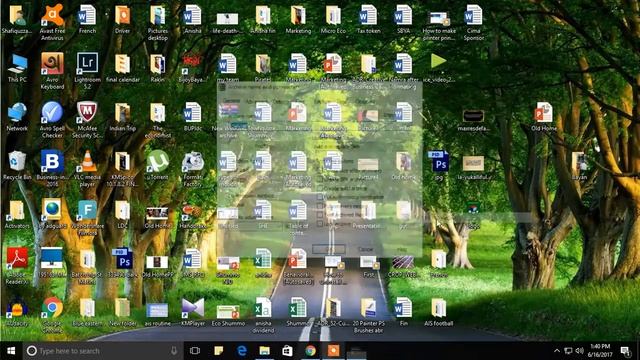Open the Pictures desktop folder
The width and height of the screenshot is (640, 360).
click(x=158, y=22)
